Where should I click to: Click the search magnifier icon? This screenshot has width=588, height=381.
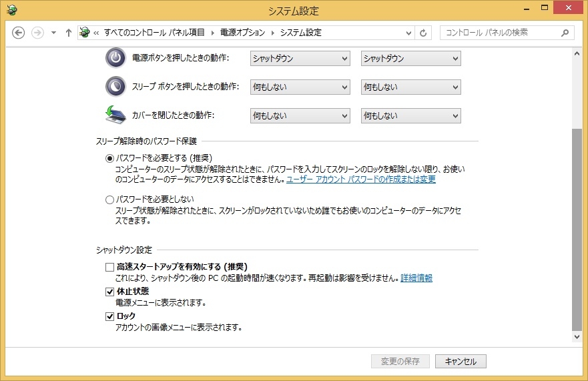tap(565, 33)
